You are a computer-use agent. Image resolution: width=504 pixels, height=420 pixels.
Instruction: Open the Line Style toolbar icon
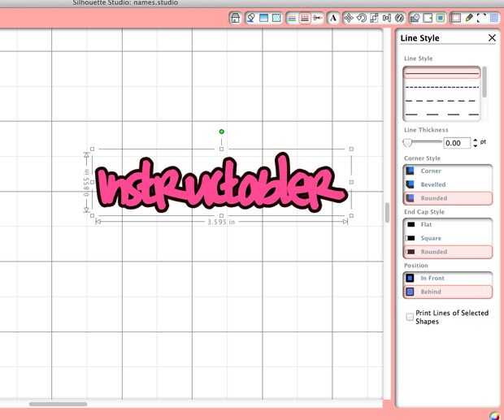pos(304,18)
